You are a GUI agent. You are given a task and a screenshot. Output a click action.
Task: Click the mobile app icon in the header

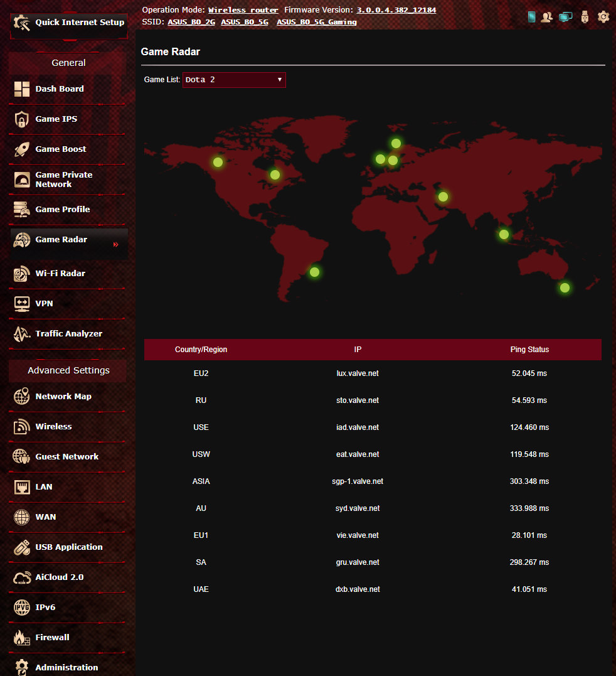[x=531, y=17]
